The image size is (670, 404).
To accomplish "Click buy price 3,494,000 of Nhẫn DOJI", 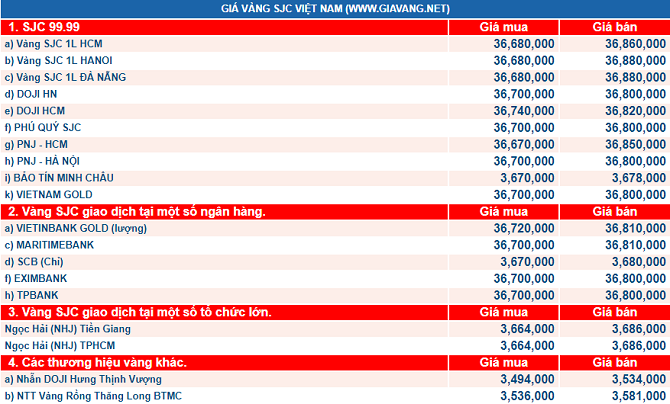I will [527, 379].
